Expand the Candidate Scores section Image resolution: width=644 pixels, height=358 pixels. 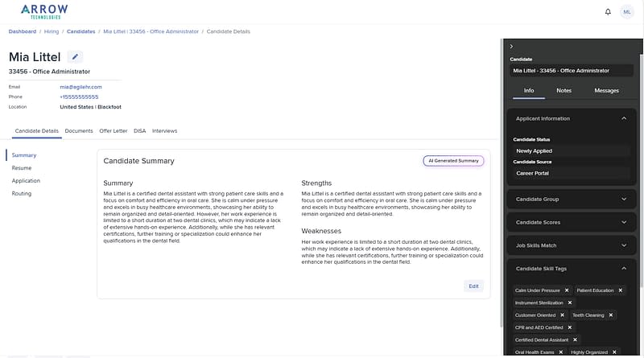pyautogui.click(x=624, y=222)
